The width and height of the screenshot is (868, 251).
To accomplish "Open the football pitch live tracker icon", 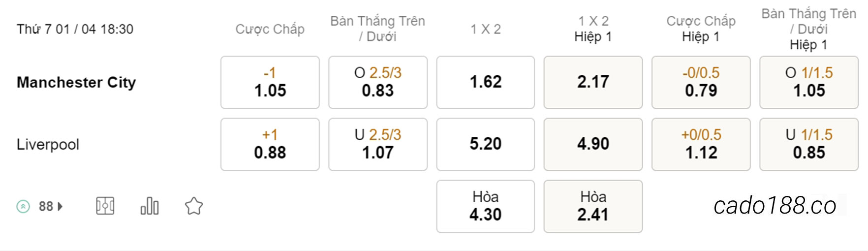I will [x=105, y=206].
